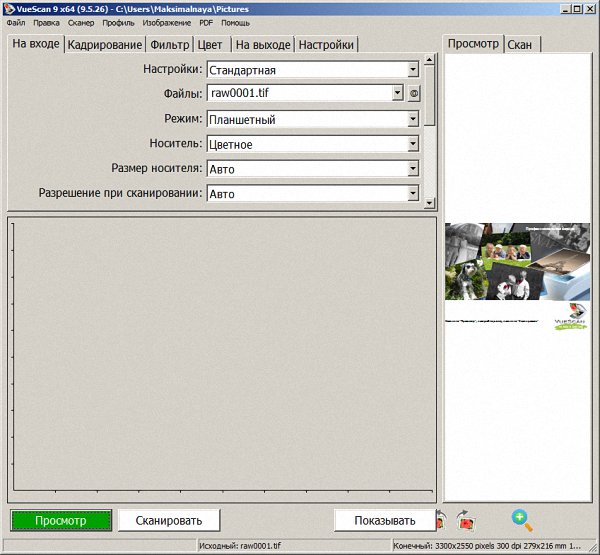Click the Показывать button

pyautogui.click(x=384, y=521)
